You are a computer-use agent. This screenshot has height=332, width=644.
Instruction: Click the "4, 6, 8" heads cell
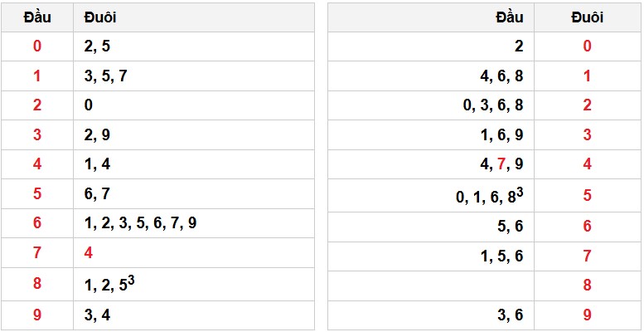[501, 76]
